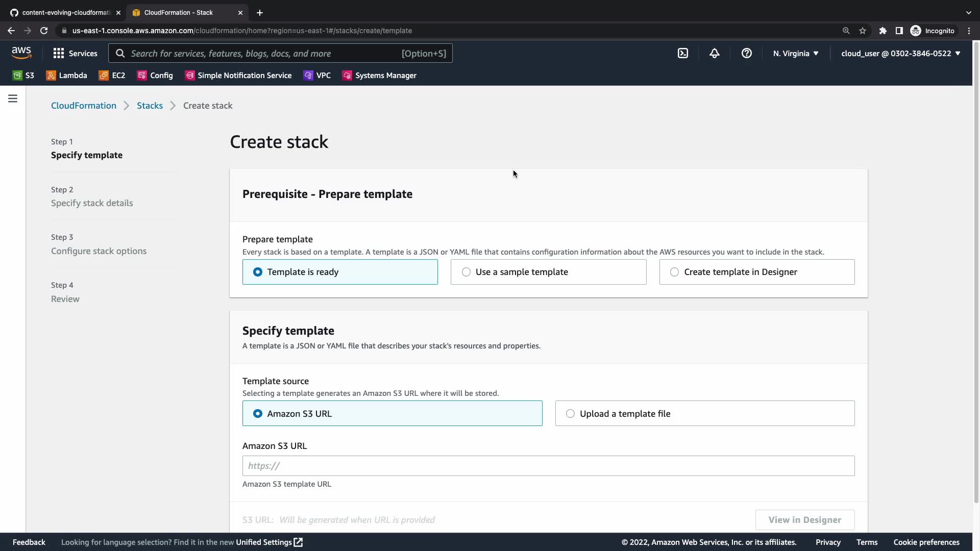Bookmark page with the star icon
Screen dimensions: 980x551
(863, 31)
